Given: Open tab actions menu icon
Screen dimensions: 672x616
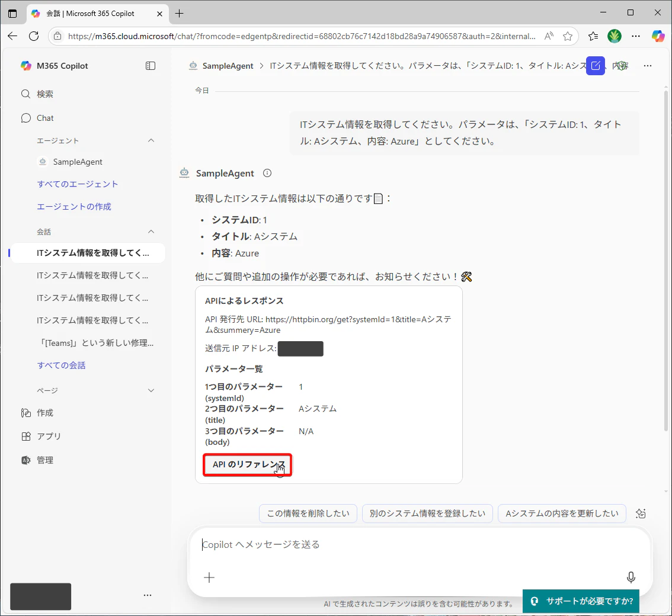Looking at the screenshot, I should [x=12, y=13].
